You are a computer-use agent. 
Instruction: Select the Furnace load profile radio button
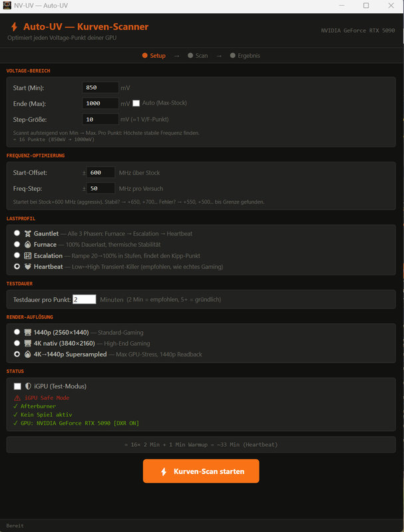click(17, 244)
